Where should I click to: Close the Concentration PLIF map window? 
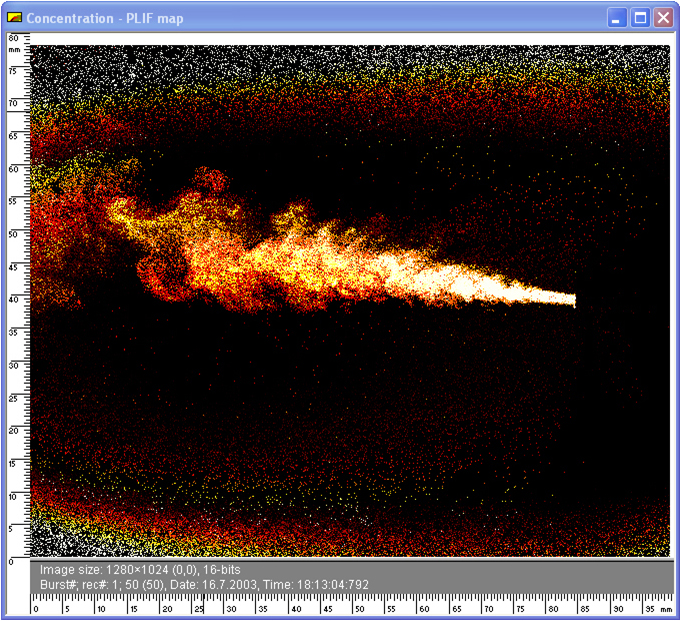(x=663, y=18)
